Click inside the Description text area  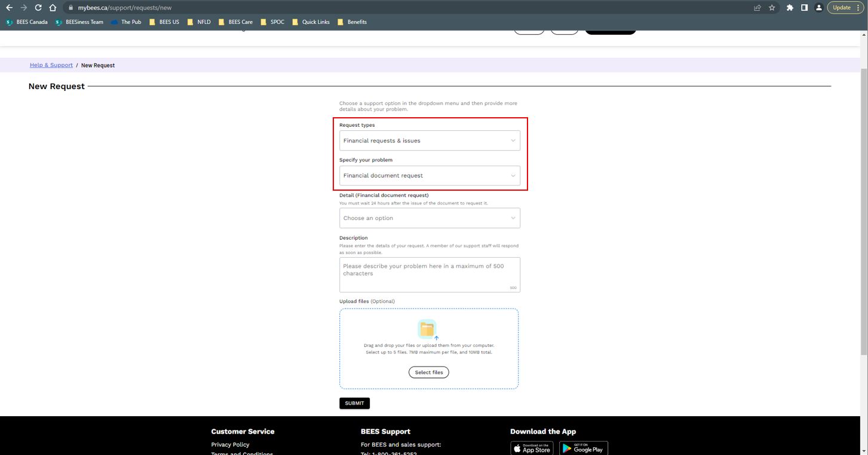pos(430,274)
